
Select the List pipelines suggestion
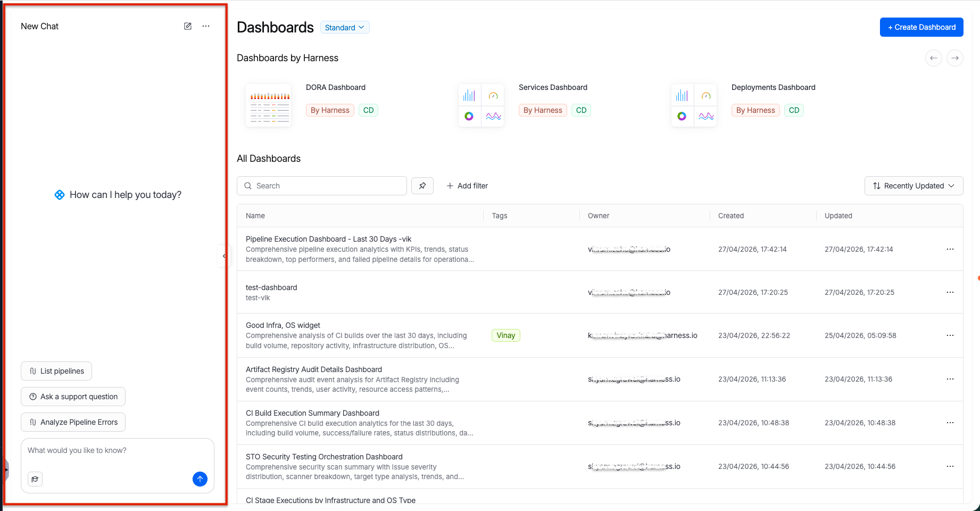tap(56, 371)
